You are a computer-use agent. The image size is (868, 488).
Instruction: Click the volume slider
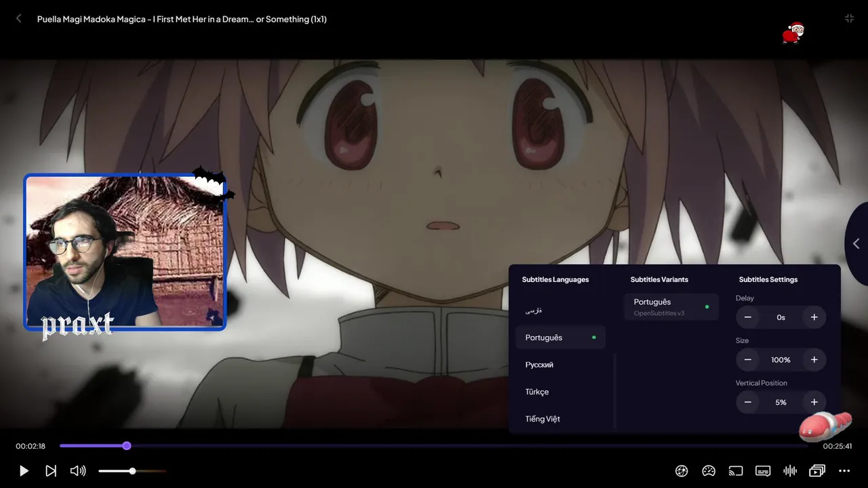coord(132,470)
